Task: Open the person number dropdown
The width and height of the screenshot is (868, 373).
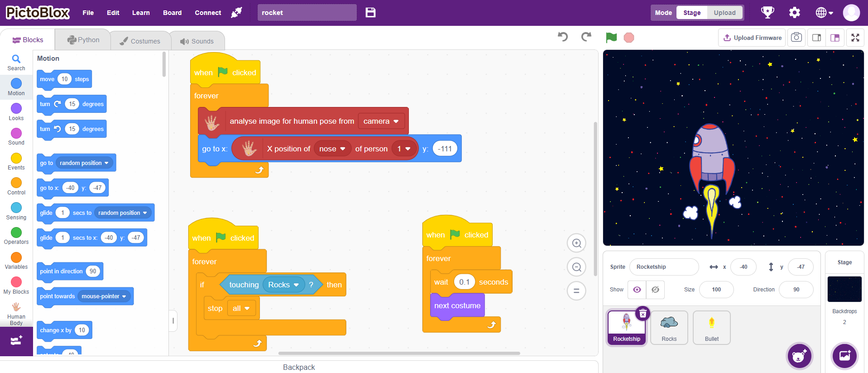Action: coord(404,149)
